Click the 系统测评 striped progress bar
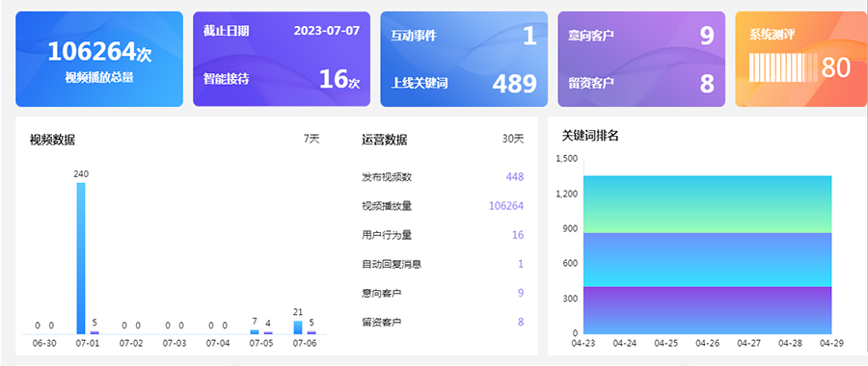 (x=783, y=67)
